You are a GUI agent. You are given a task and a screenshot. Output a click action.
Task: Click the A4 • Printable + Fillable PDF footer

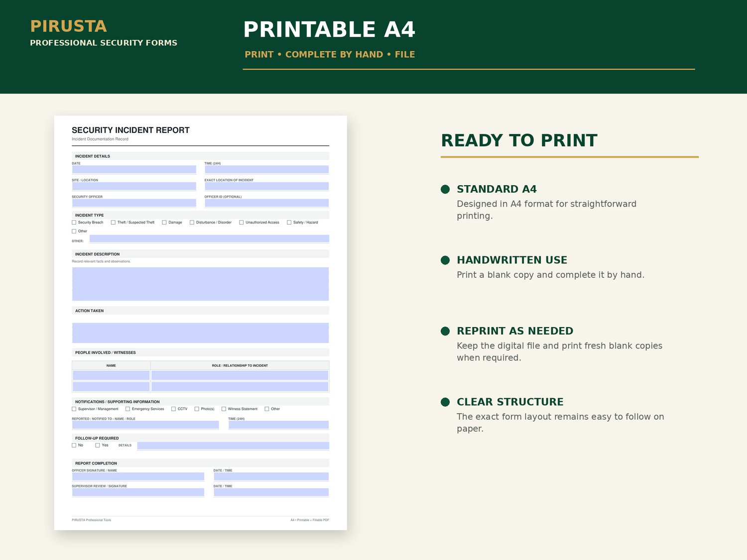[x=310, y=520]
